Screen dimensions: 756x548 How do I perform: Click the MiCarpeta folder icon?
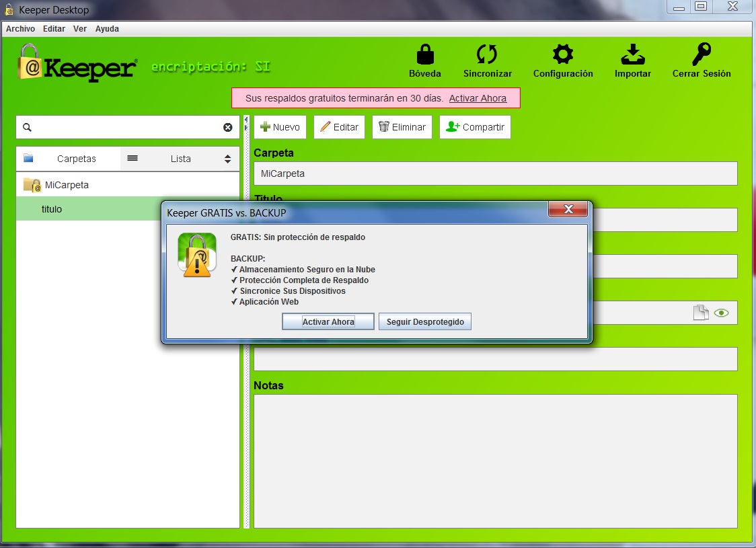32,185
